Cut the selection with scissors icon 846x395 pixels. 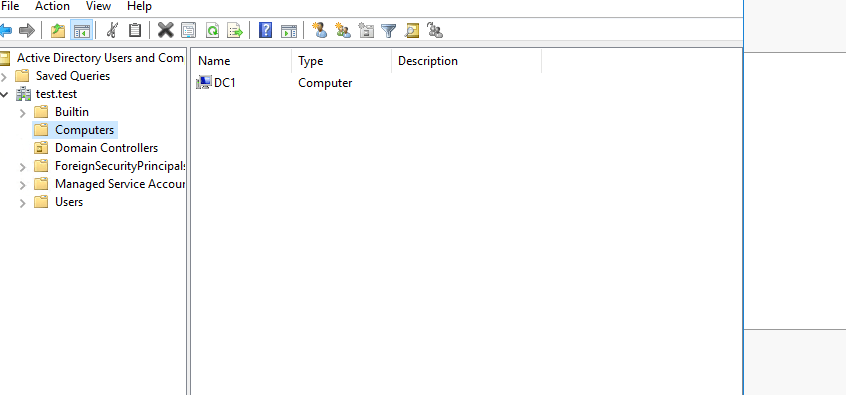[x=112, y=30]
